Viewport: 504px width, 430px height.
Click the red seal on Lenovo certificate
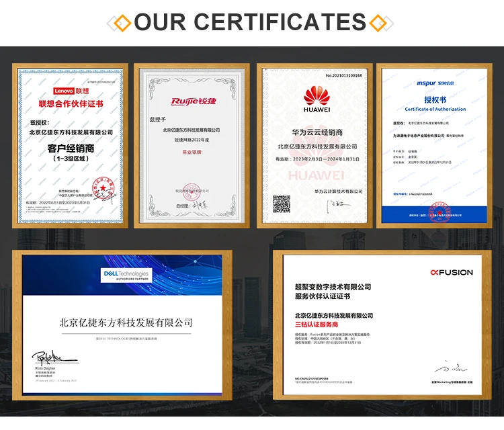coord(103,188)
